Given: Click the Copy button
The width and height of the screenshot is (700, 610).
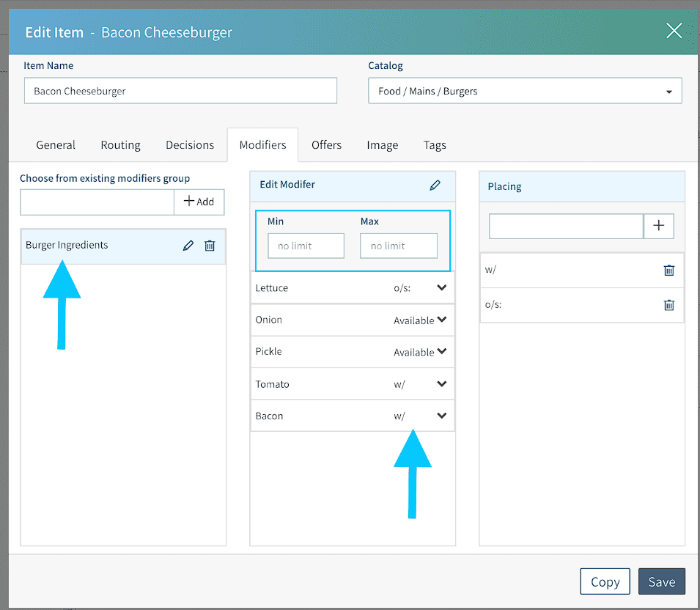Looking at the screenshot, I should click(x=605, y=581).
